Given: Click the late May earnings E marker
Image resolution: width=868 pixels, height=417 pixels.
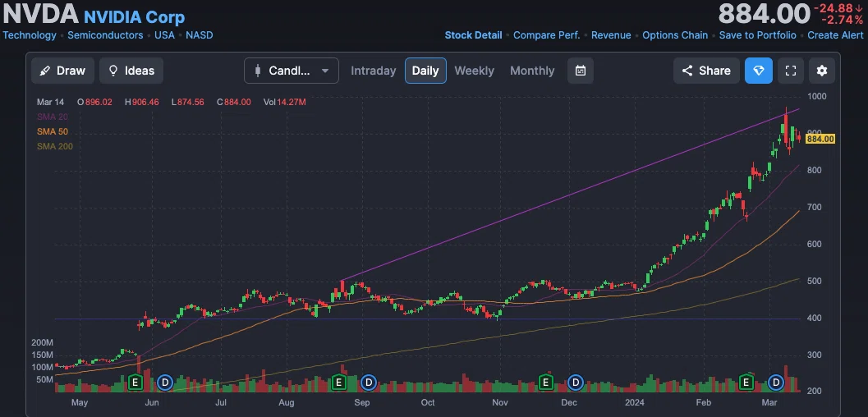Looking at the screenshot, I should (x=135, y=382).
